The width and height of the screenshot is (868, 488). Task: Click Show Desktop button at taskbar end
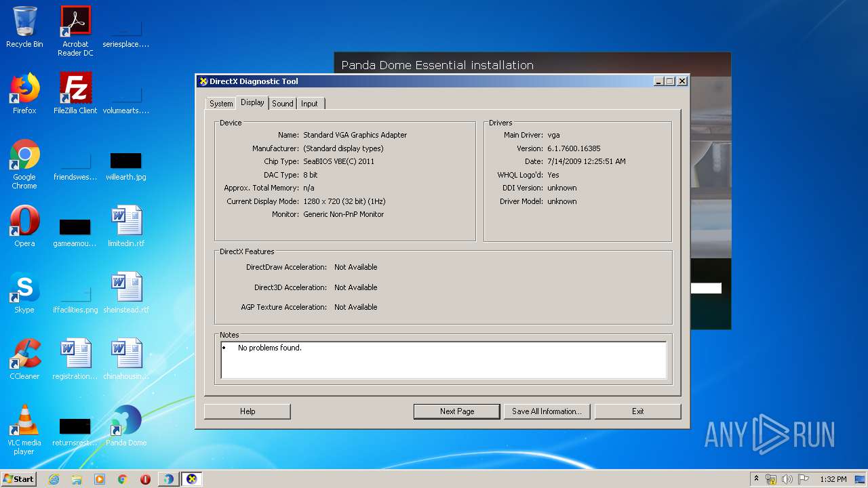tap(860, 479)
